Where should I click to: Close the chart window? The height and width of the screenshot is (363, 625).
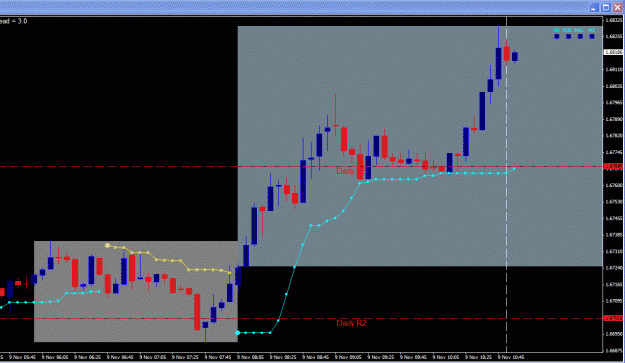click(617, 8)
